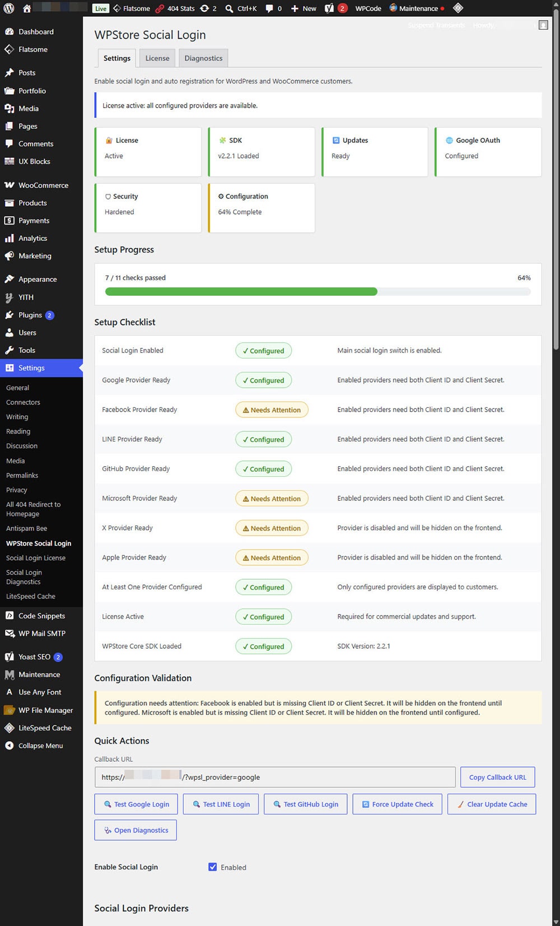Click the New content plus button
560x926 pixels.
(x=304, y=8)
